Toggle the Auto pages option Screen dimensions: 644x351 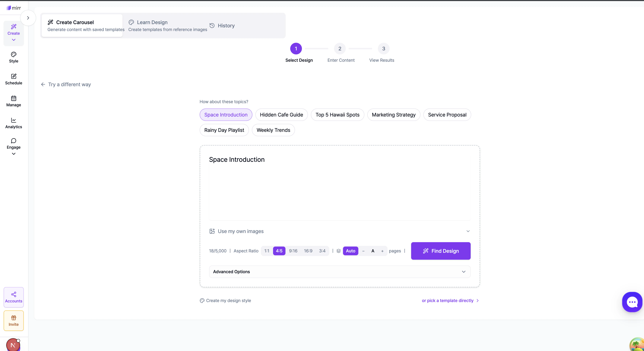[350, 251]
